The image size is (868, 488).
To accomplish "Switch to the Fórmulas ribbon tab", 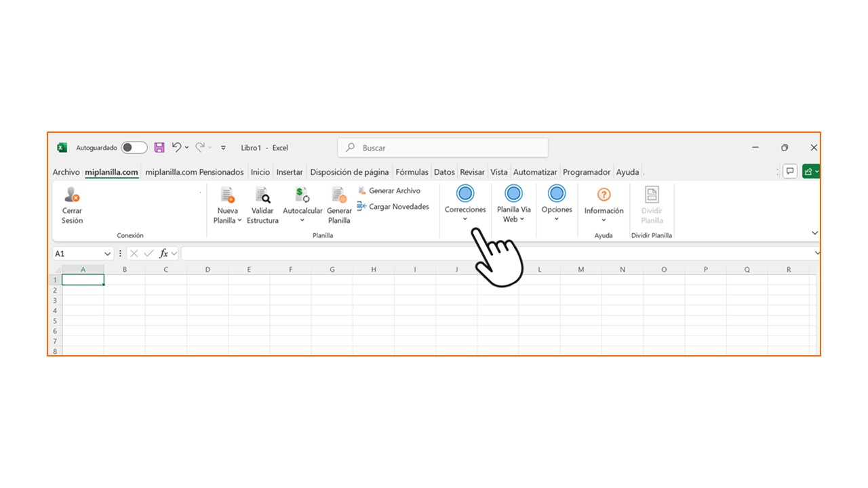I will 412,172.
